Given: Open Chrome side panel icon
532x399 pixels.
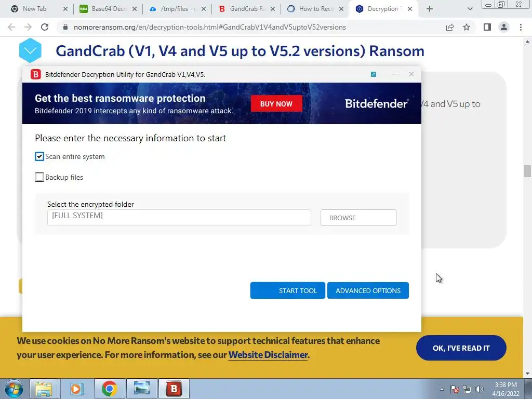Looking at the screenshot, I should click(487, 27).
